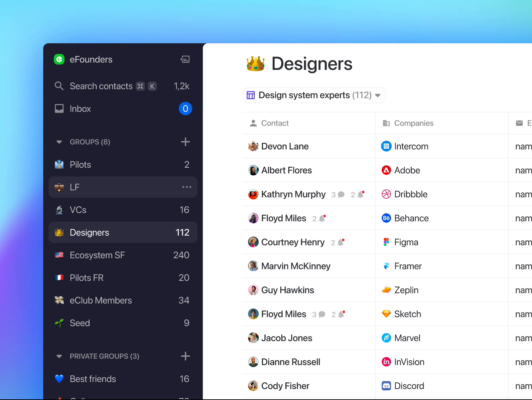Collapse the GROUPS (8) section

point(59,142)
